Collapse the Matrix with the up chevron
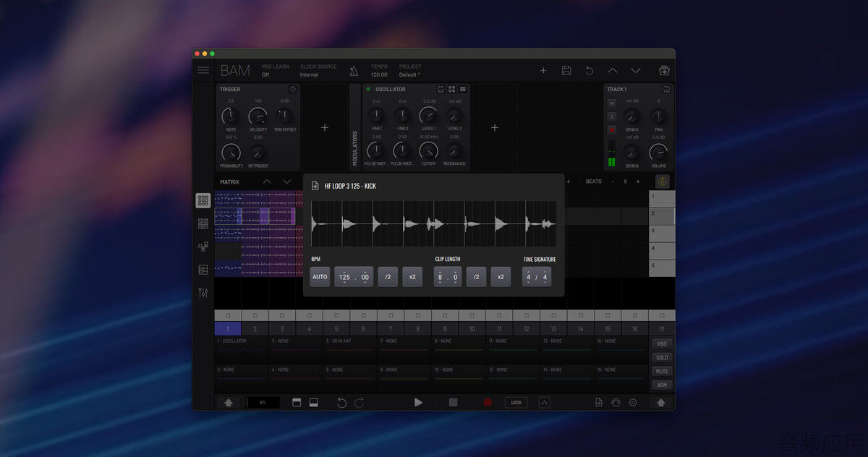This screenshot has width=868, height=457. point(267,181)
